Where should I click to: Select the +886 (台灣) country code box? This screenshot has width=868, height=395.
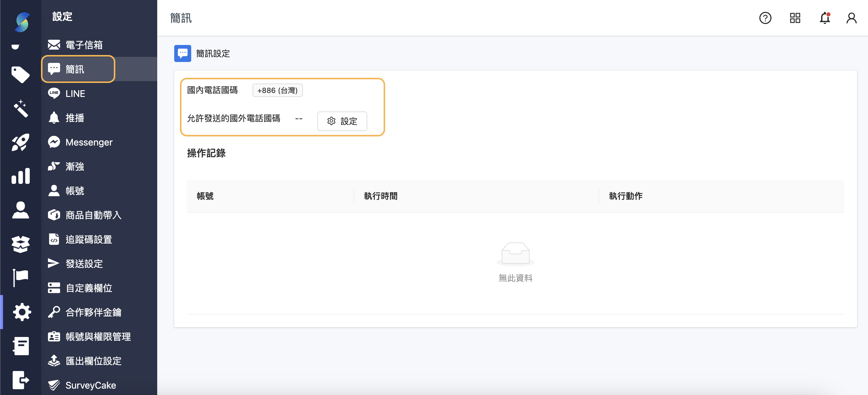(277, 91)
